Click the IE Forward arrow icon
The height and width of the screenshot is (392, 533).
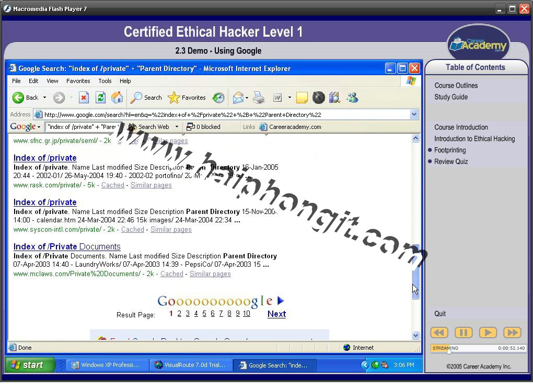[59, 98]
